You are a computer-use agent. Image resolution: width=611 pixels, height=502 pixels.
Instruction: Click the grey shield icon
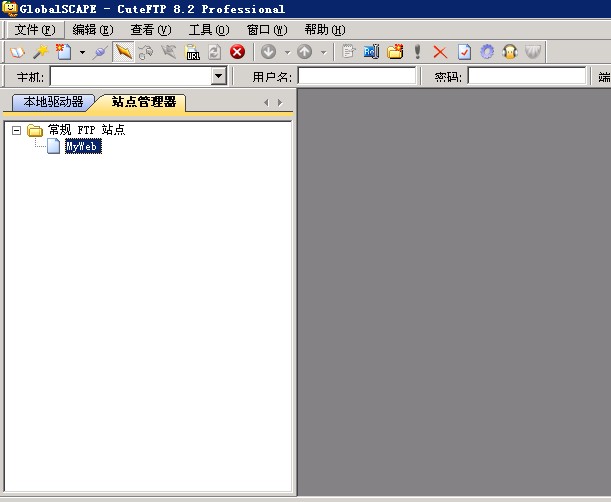pos(533,52)
